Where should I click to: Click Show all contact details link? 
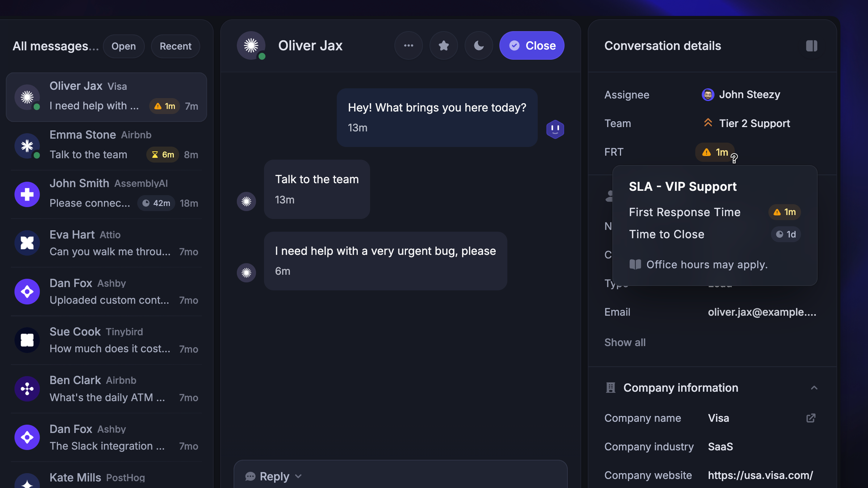625,342
